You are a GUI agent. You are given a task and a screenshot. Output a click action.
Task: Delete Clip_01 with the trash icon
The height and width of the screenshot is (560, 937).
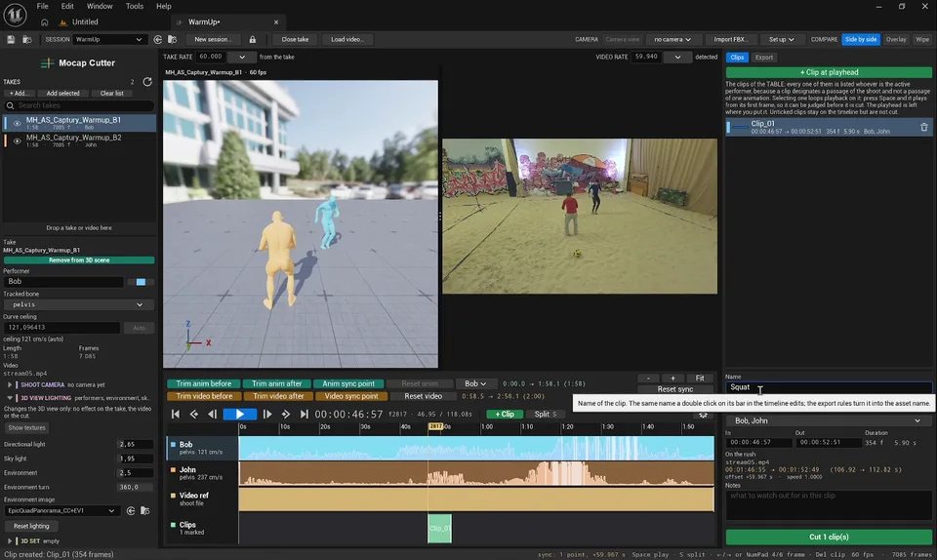(x=924, y=127)
